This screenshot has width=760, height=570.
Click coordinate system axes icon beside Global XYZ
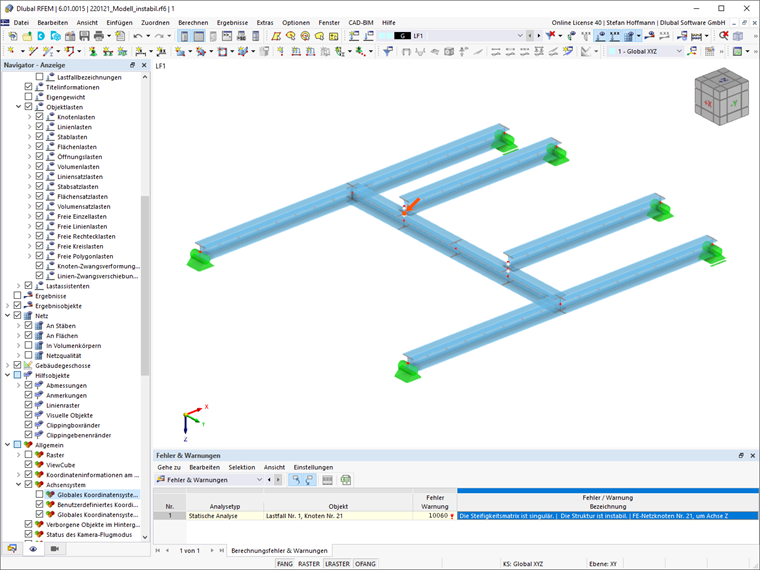(x=692, y=51)
